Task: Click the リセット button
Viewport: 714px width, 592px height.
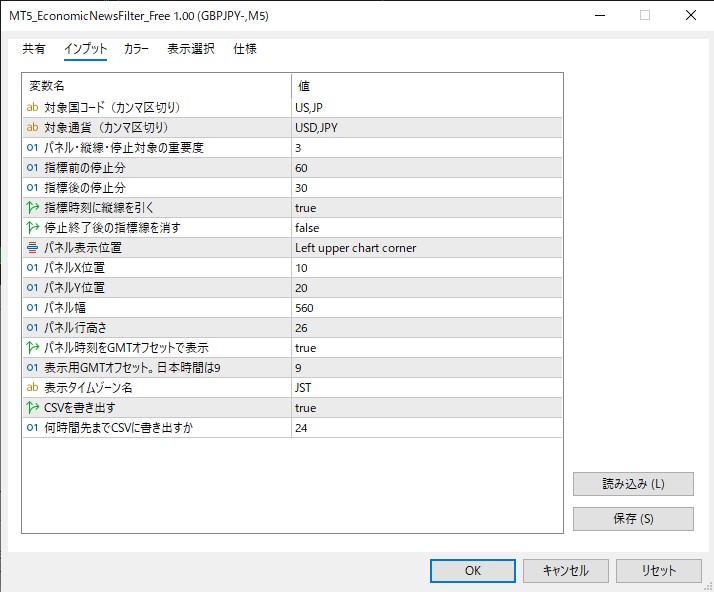Action: [x=658, y=571]
